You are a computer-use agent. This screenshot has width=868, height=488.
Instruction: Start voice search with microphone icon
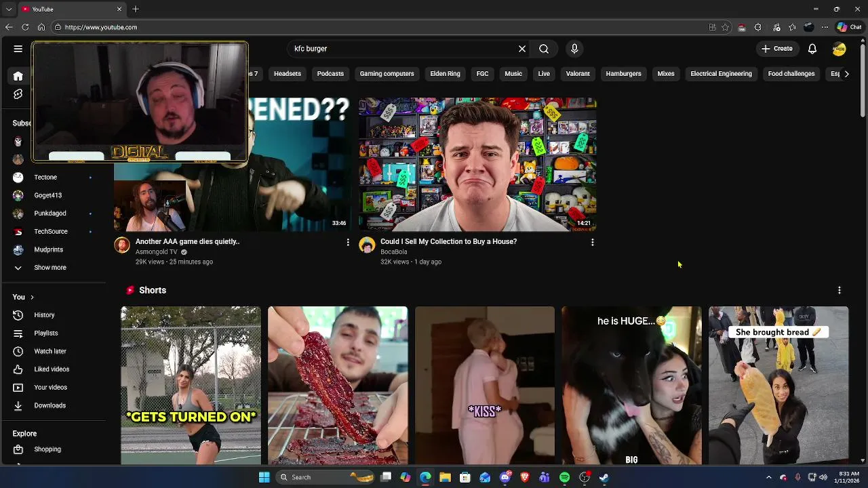[574, 49]
